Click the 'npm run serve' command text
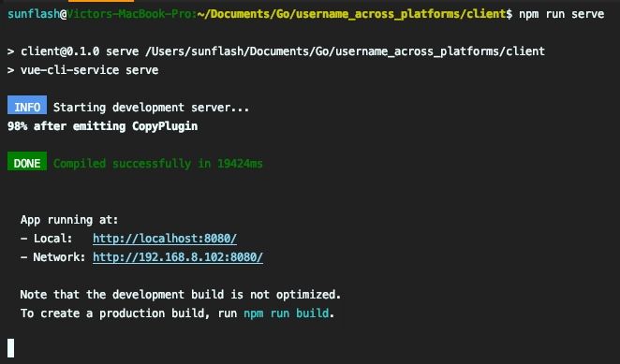 [562, 14]
